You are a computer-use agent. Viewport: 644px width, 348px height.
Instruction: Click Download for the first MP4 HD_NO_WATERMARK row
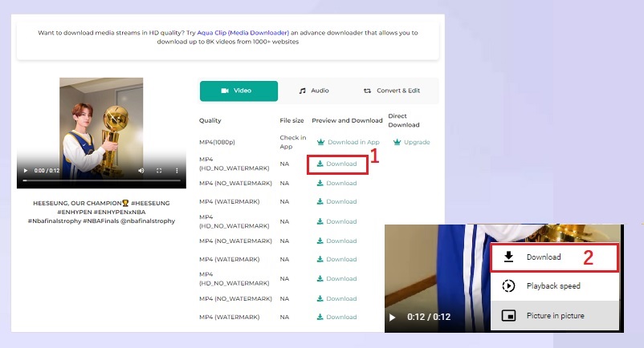click(336, 164)
